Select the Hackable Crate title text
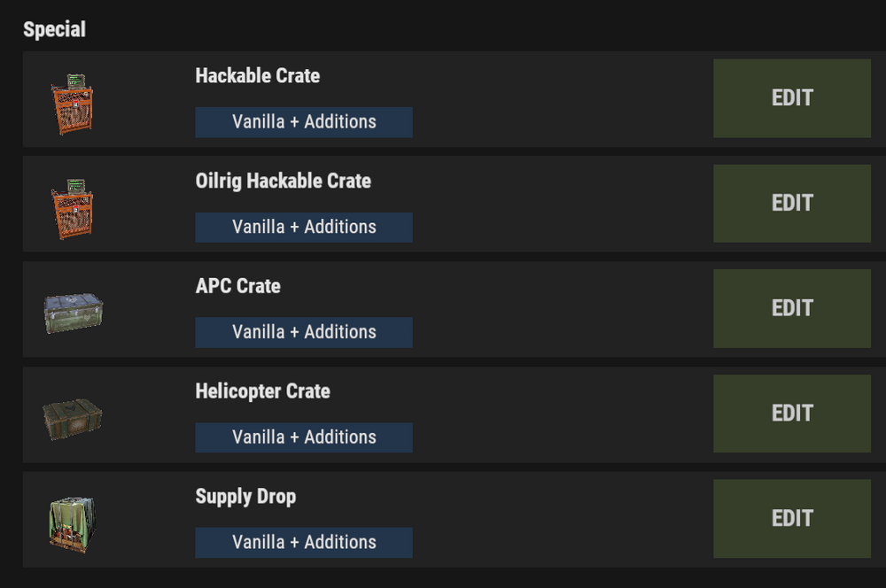Viewport: 886px width, 588px height. 257,76
